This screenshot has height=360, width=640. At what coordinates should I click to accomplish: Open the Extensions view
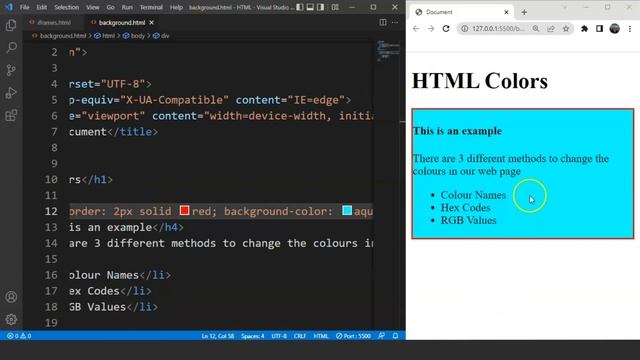click(x=11, y=116)
